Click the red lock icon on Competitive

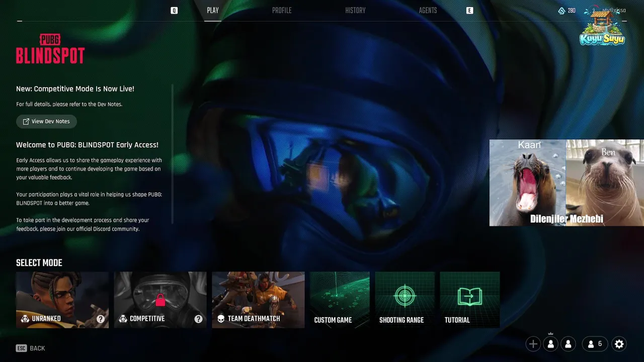click(x=160, y=300)
